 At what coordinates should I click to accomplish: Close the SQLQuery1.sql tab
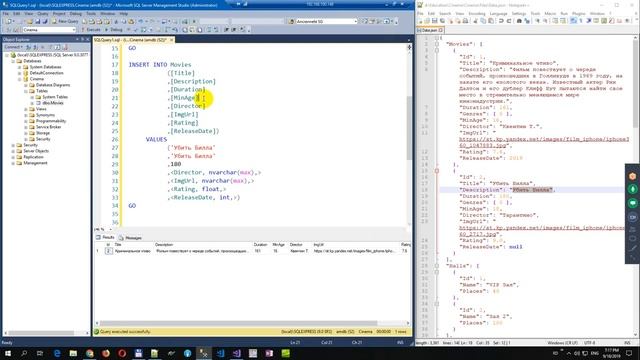[x=171, y=40]
